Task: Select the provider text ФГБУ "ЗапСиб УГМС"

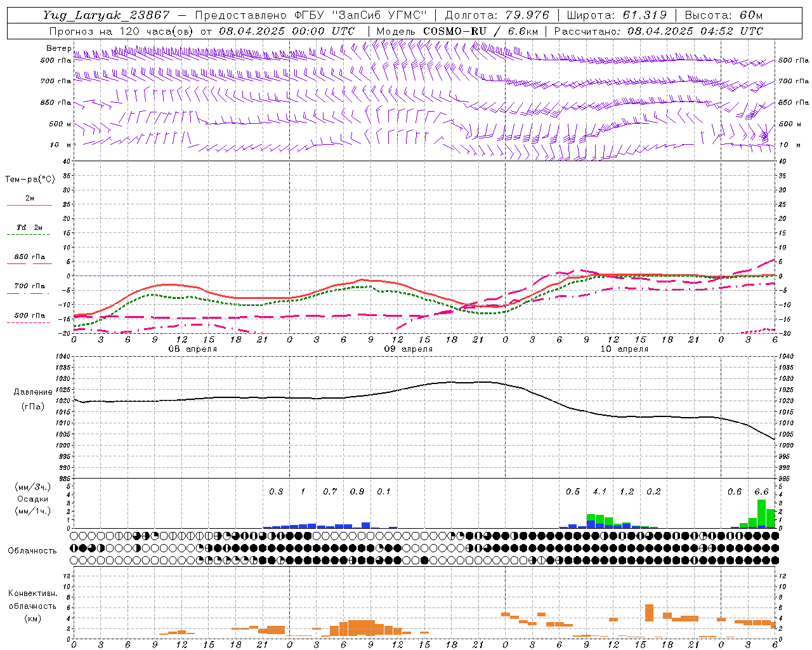Action: point(361,15)
